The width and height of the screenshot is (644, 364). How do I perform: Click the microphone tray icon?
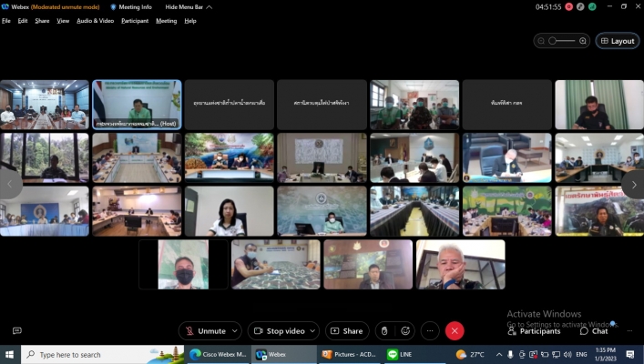coord(510,355)
